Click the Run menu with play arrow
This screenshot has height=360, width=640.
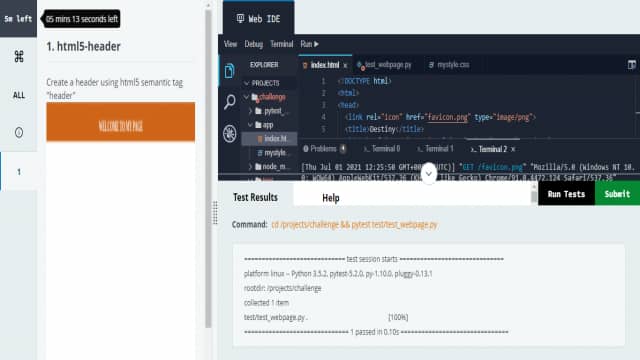[x=309, y=44]
